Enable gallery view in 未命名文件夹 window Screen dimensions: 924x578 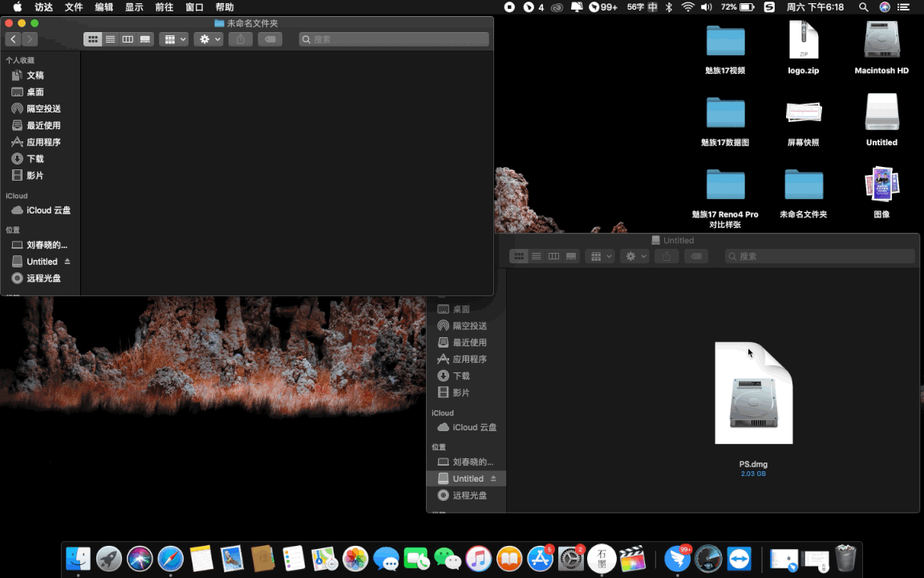(x=145, y=39)
